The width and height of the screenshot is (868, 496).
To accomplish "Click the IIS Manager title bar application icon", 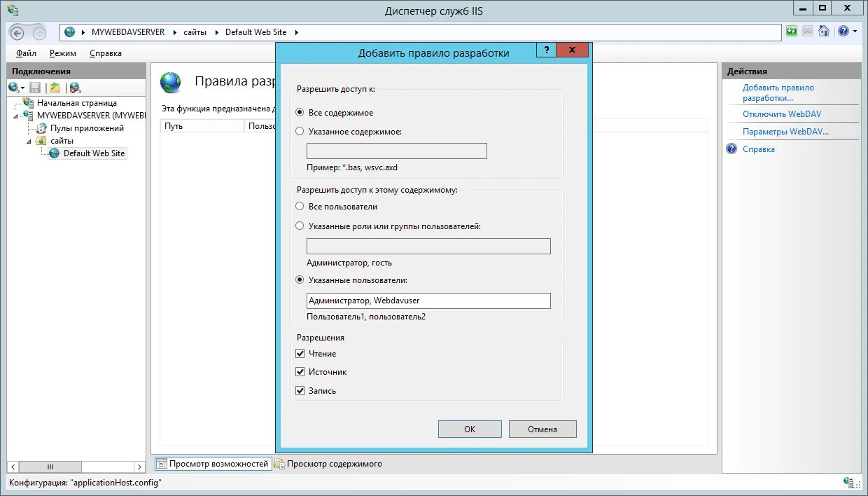I will [13, 10].
